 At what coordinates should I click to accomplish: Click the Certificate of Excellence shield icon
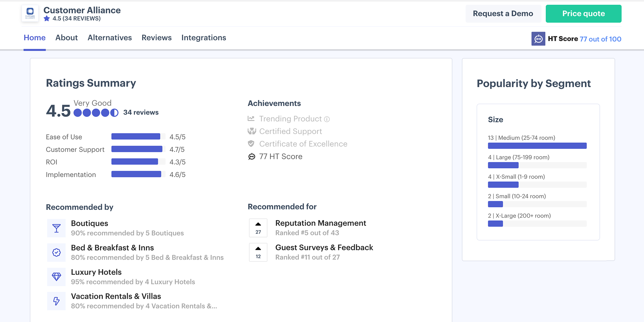[251, 144]
